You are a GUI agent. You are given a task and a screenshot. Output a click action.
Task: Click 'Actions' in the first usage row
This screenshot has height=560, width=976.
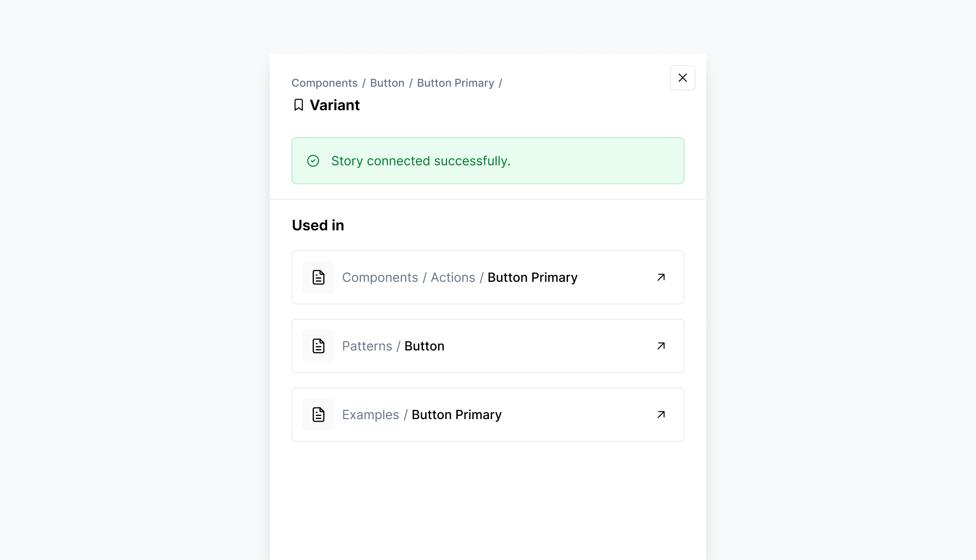[x=453, y=277]
